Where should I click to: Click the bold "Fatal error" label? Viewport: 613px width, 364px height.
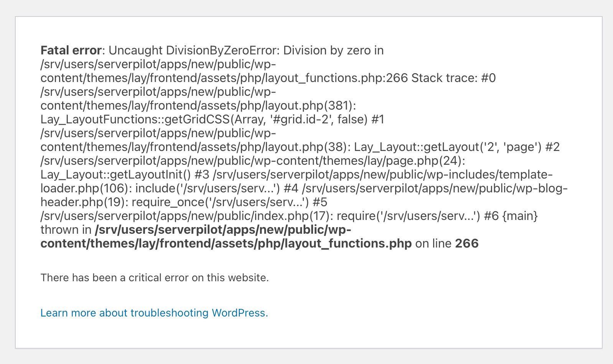[71, 50]
